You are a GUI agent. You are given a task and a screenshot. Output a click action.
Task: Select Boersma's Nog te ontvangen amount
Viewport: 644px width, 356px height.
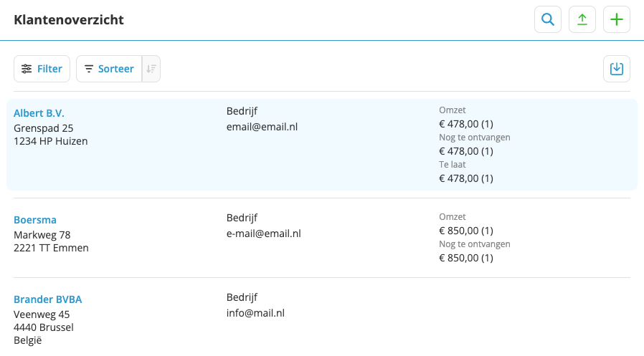(x=466, y=258)
